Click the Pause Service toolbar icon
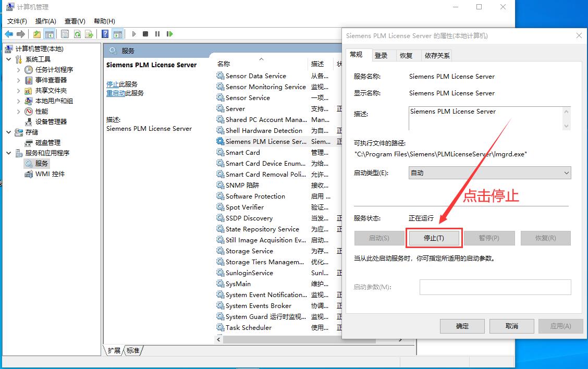The height and width of the screenshot is (369, 588). pos(157,34)
